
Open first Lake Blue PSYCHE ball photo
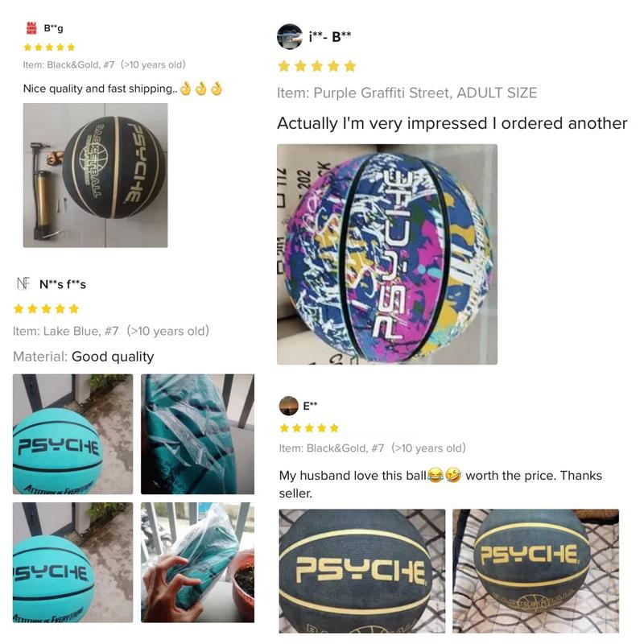(72, 434)
